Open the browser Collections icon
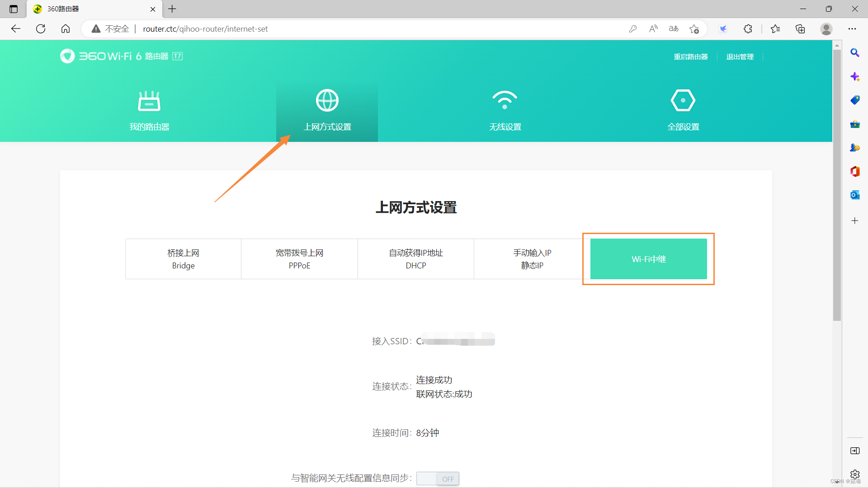 [800, 29]
